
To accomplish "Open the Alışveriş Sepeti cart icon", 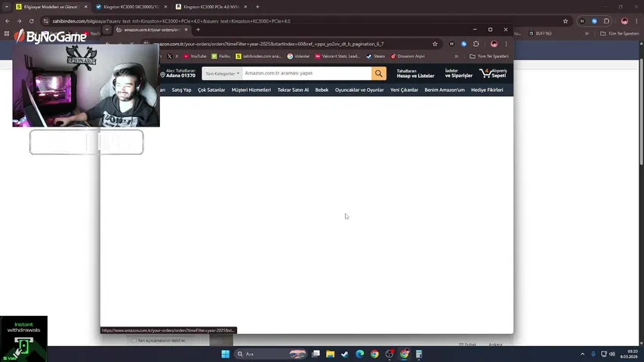I will click(x=493, y=73).
